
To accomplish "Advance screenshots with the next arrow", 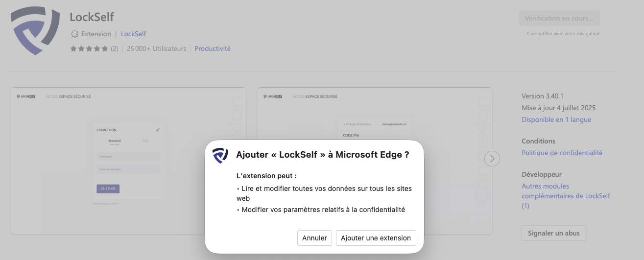I will pyautogui.click(x=492, y=159).
